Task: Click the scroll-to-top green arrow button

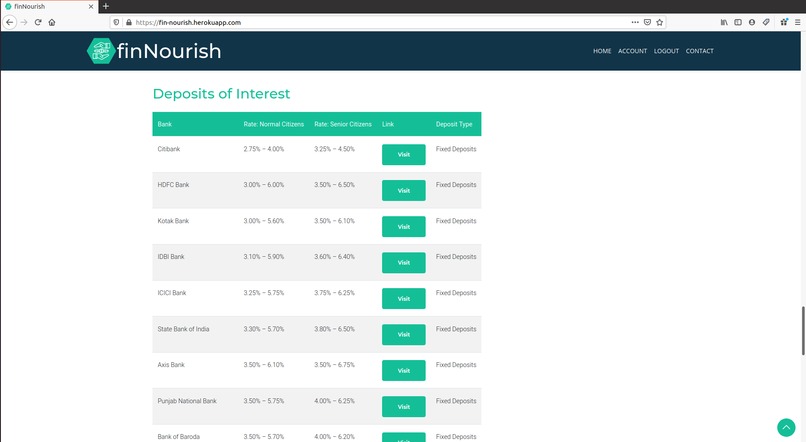Action: click(786, 427)
